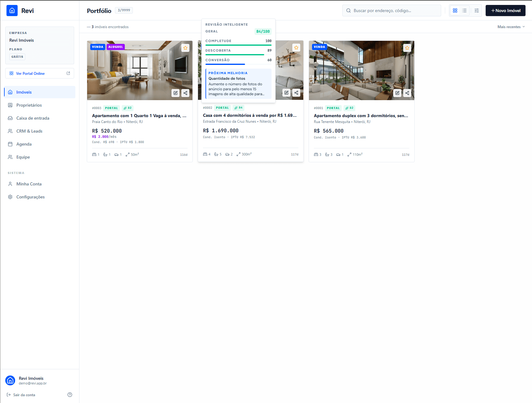Image resolution: width=532 pixels, height=403 pixels.
Task: Click the Revi Imóveis profile avatar
Action: [x=10, y=380]
